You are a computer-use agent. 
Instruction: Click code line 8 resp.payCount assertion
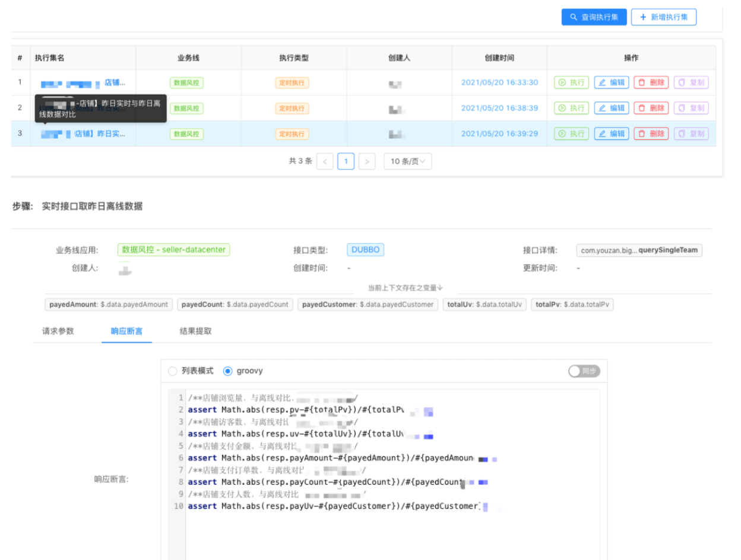pos(338,482)
